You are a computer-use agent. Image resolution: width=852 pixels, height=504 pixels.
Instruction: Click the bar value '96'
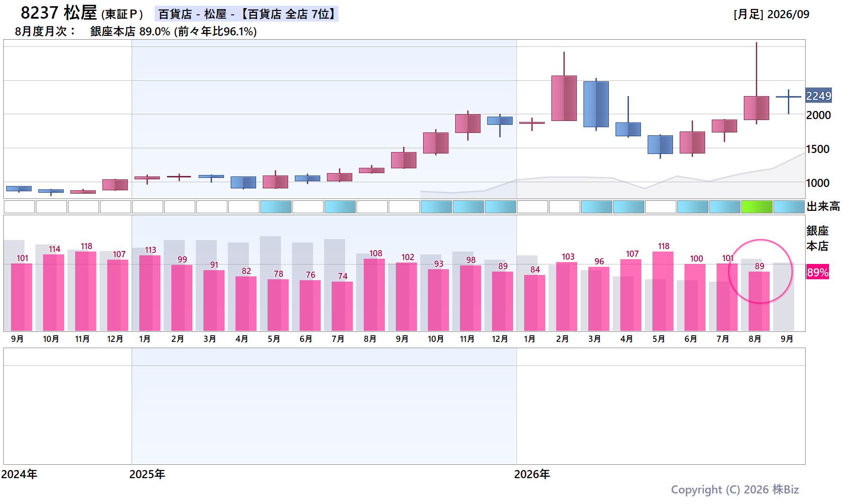point(599,262)
